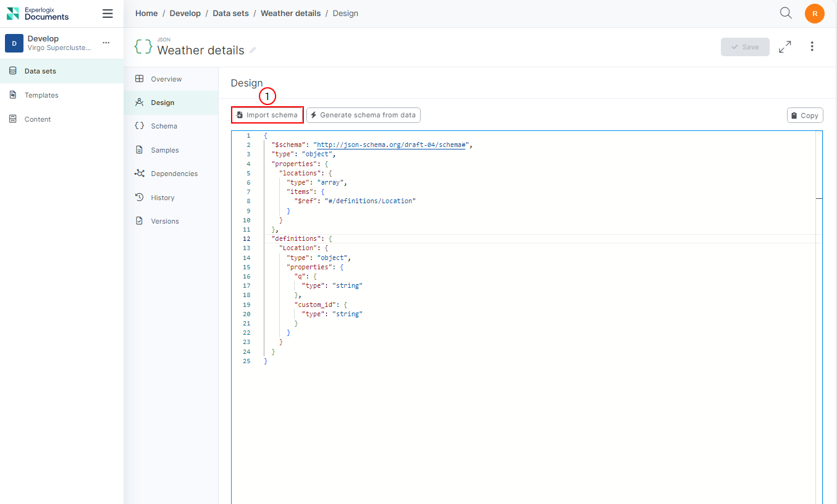Screen dimensions: 837x504
Task: Open Templates in left sidebar
Action: coord(62,95)
